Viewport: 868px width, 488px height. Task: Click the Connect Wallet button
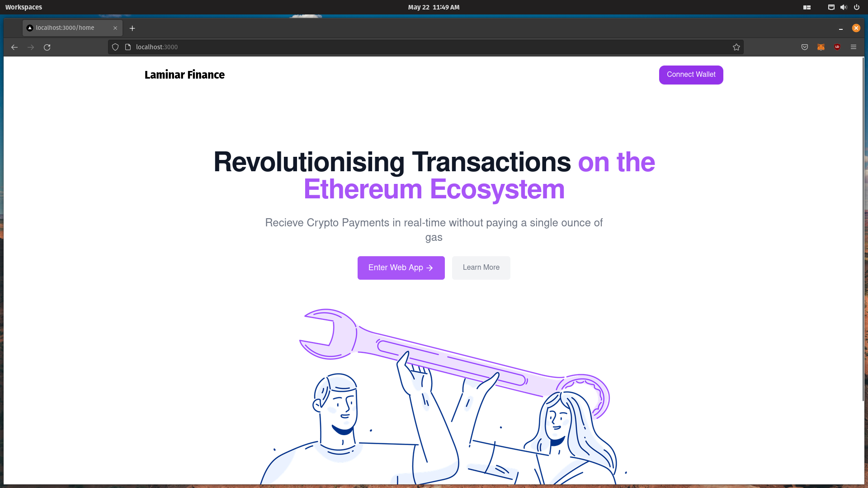tap(691, 75)
